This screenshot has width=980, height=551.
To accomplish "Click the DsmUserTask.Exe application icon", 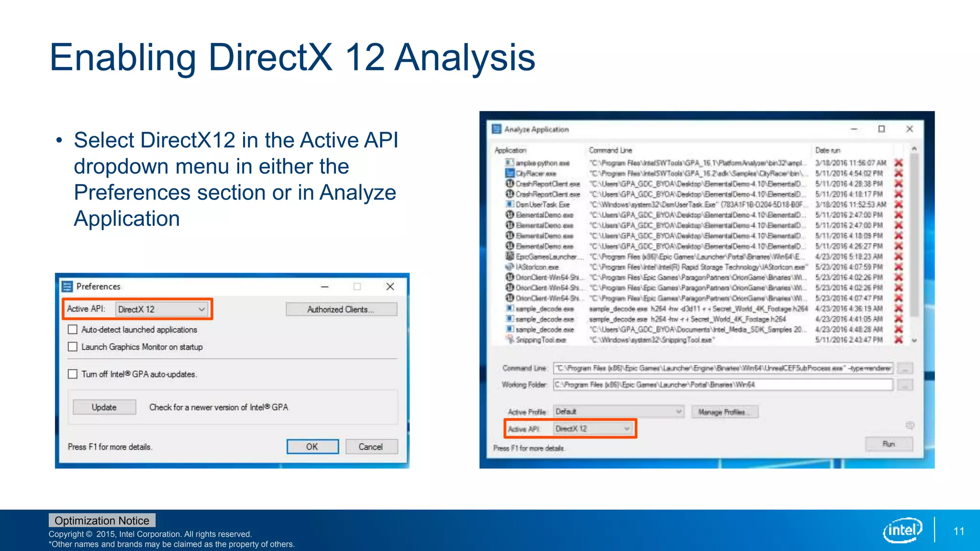I will point(510,205).
